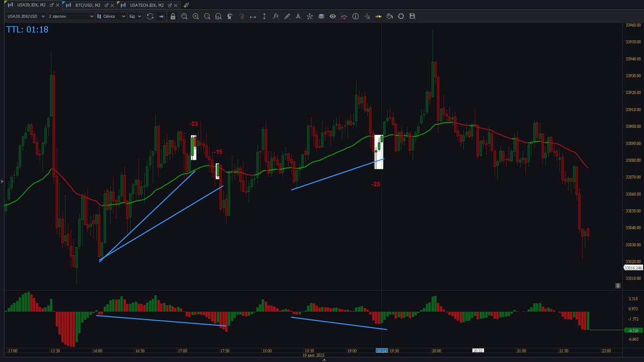Close the USATECH.IDX, M2 tab
The image size is (644, 362).
click(x=176, y=5)
